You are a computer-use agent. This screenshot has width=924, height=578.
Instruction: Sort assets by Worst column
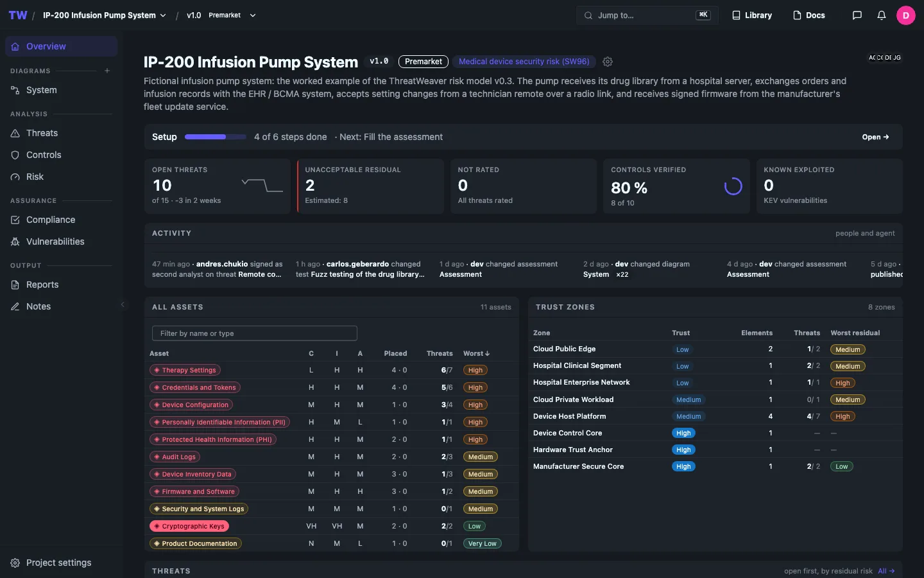tap(476, 353)
